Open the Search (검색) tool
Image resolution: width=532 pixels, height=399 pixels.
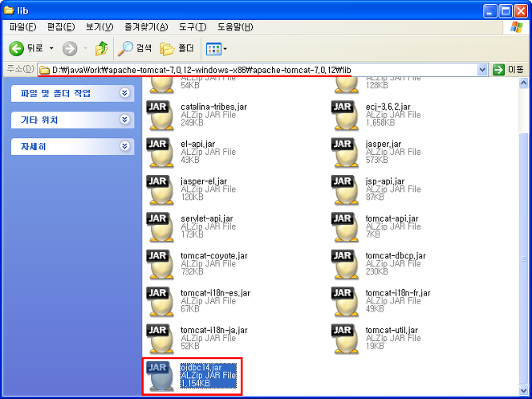click(x=135, y=48)
